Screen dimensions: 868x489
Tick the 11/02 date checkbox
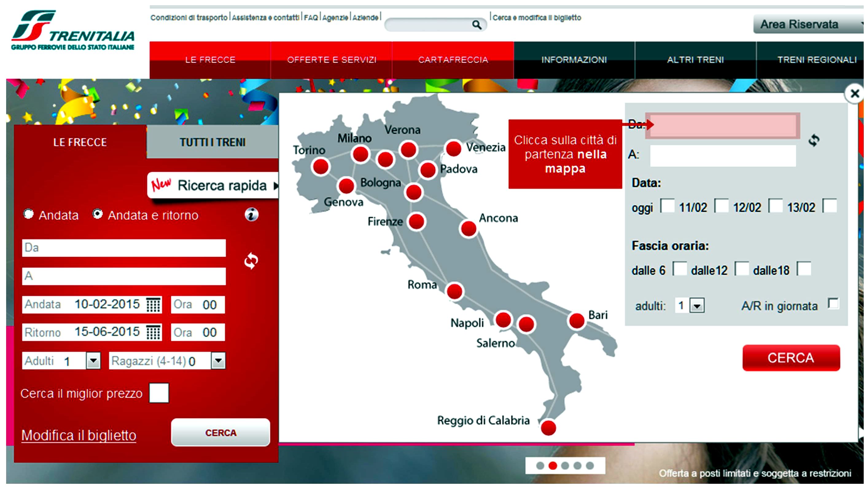722,205
